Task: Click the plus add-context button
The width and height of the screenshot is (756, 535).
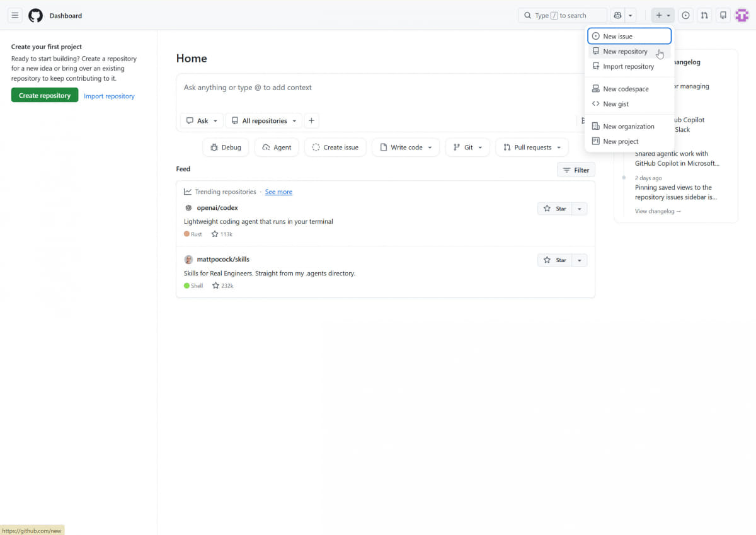Action: point(311,121)
